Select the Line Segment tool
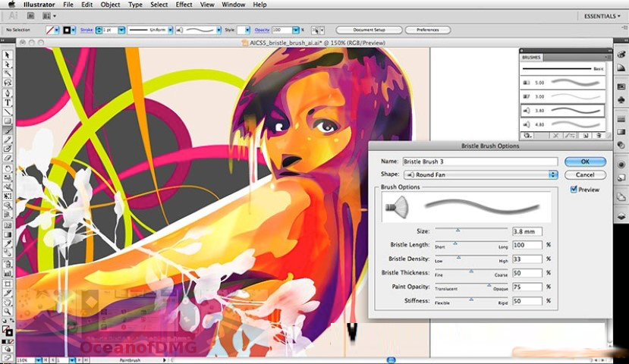This screenshot has width=629, height=364. tap(8, 111)
